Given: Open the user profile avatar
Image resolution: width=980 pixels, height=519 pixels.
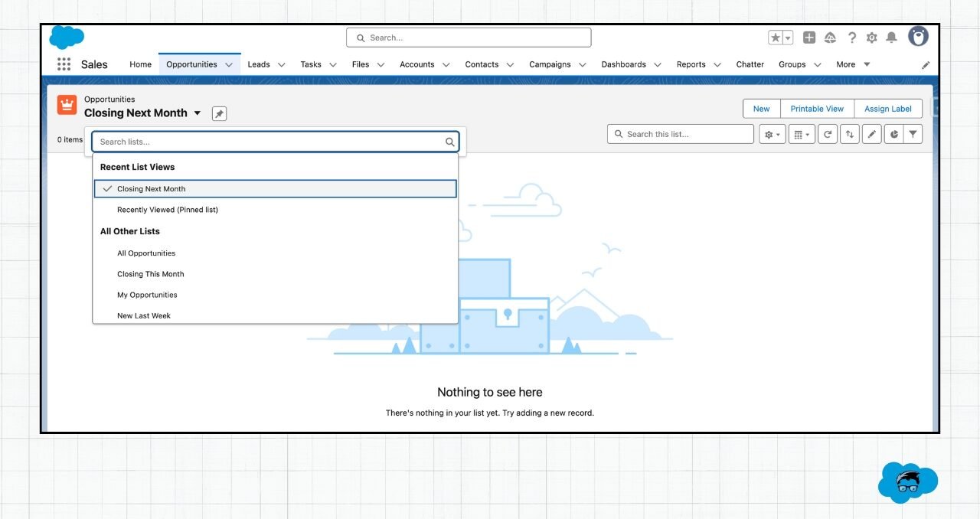Looking at the screenshot, I should click(x=918, y=36).
